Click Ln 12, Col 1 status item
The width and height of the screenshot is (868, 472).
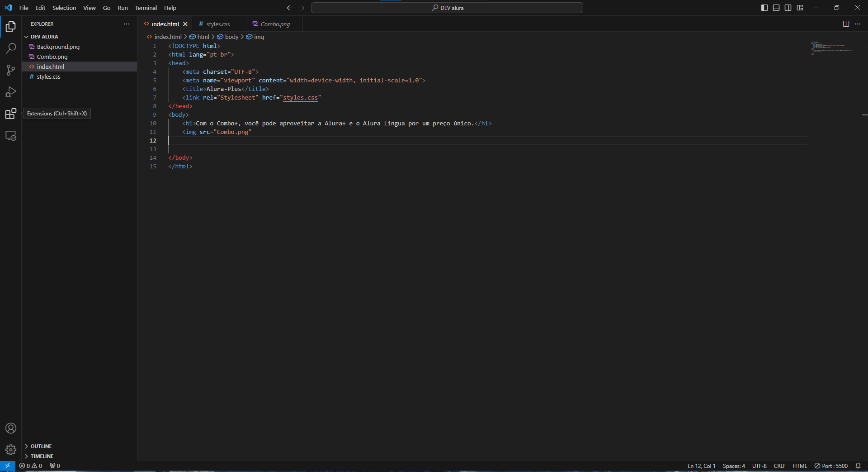pos(701,466)
